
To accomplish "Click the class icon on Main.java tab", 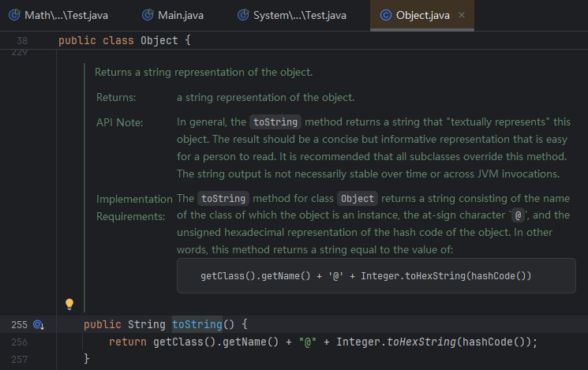I will (x=148, y=15).
